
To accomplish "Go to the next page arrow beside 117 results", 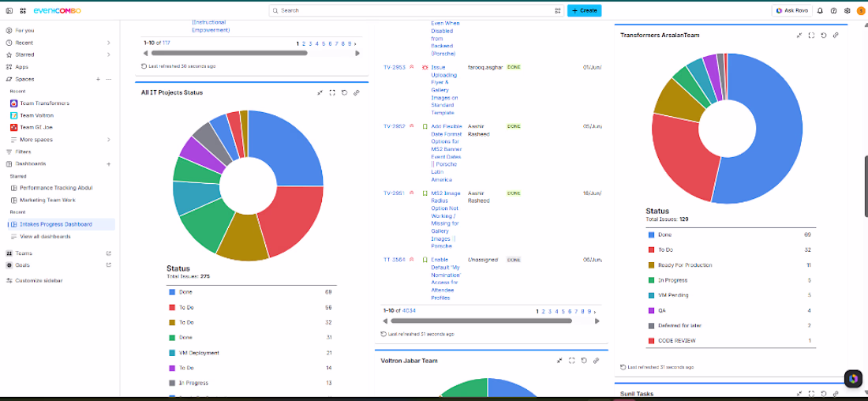I will coord(355,43).
